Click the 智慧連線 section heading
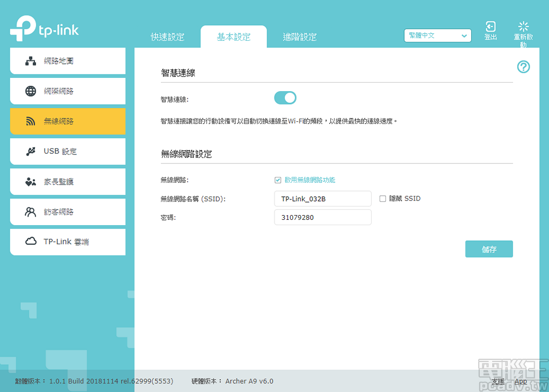This screenshot has width=549, height=392. (x=178, y=73)
